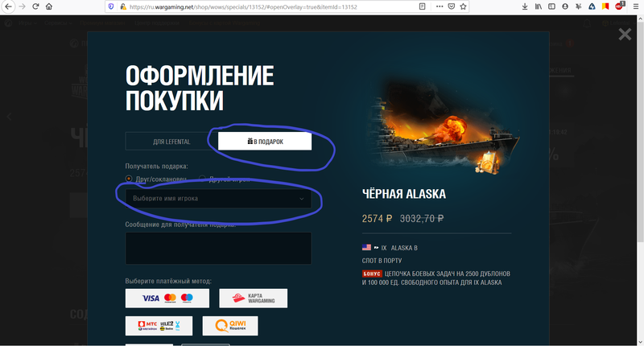Reload the page with the browser refresh button

(x=35, y=6)
